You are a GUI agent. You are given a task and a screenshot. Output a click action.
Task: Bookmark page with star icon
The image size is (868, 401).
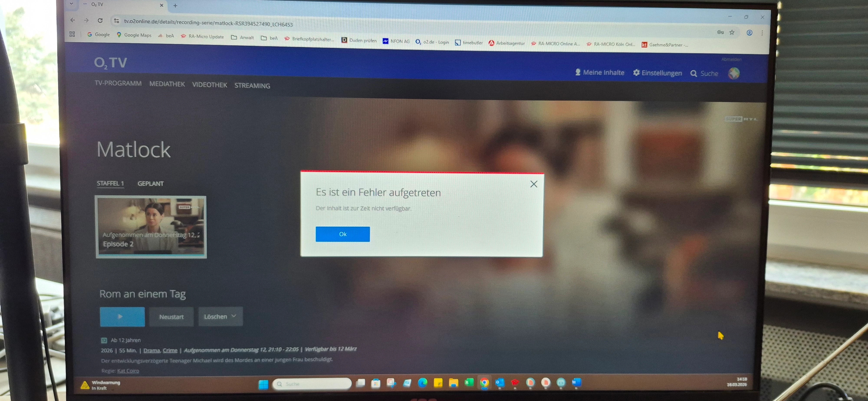pyautogui.click(x=732, y=33)
